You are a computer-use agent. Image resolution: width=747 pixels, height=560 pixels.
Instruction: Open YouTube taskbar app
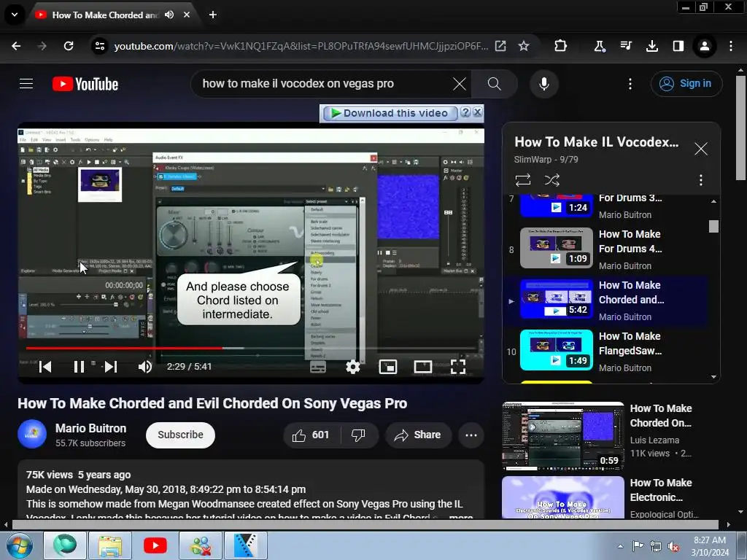pos(155,545)
